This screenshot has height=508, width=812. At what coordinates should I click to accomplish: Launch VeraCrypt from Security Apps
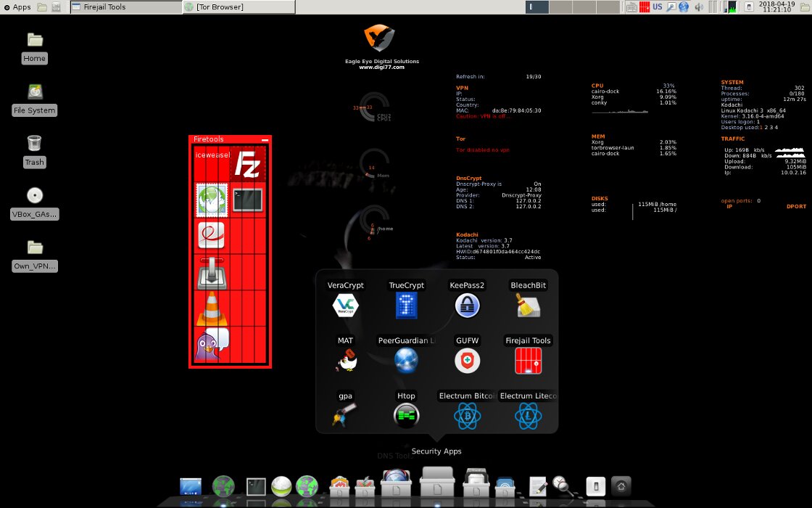(x=345, y=306)
